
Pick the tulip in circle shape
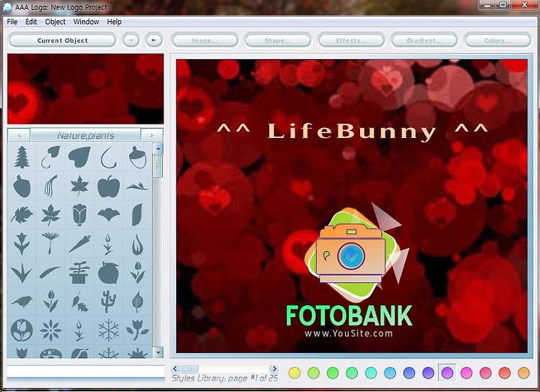tap(22, 330)
